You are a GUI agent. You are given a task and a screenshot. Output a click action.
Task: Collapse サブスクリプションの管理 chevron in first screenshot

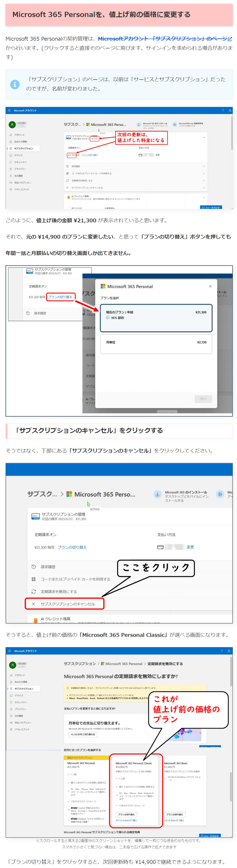click(x=204, y=138)
